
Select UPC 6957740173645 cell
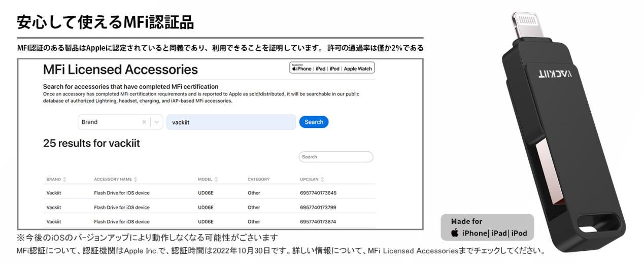tap(318, 193)
